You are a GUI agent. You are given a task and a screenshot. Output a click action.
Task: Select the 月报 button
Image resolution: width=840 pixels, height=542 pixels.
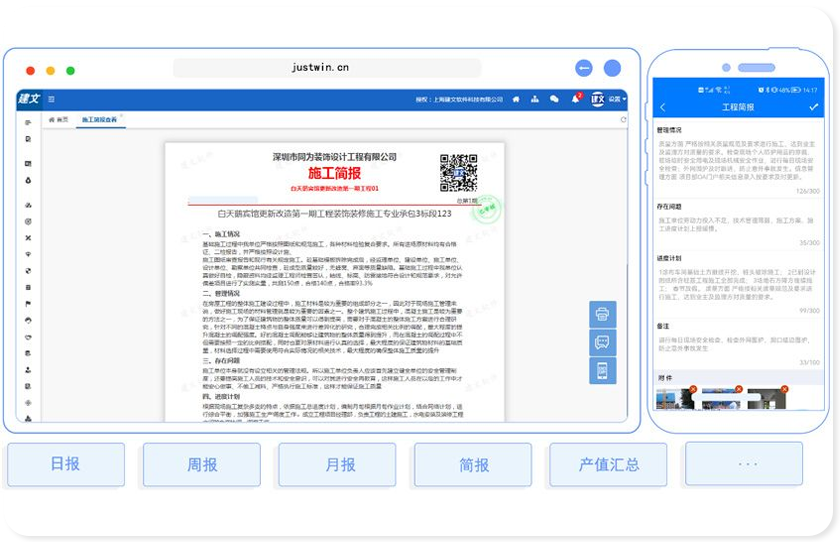[x=337, y=465]
